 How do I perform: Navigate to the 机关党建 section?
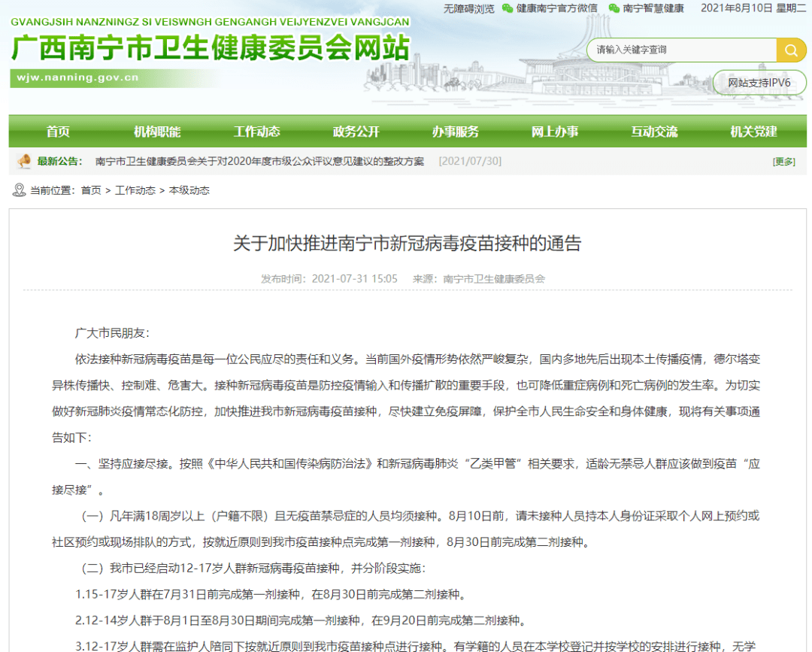tap(753, 132)
